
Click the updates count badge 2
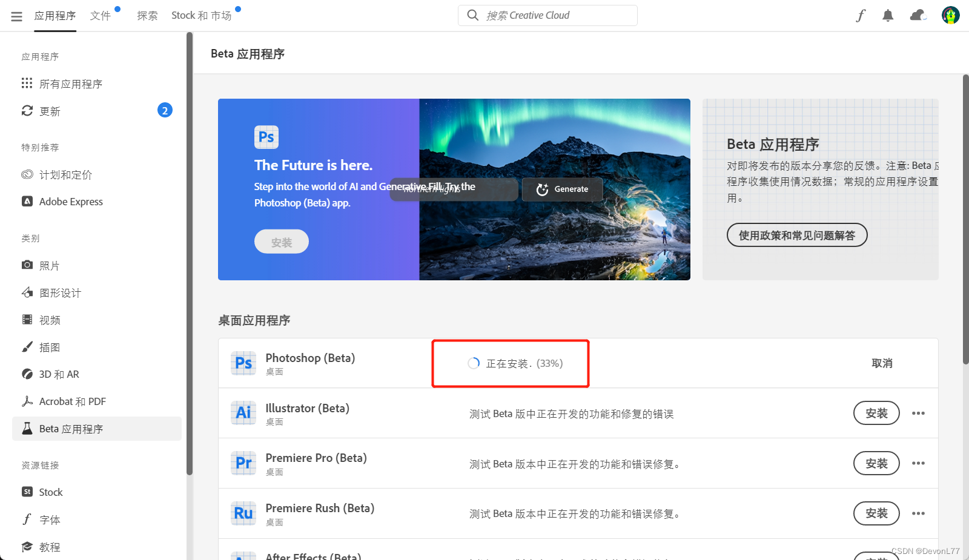click(165, 110)
